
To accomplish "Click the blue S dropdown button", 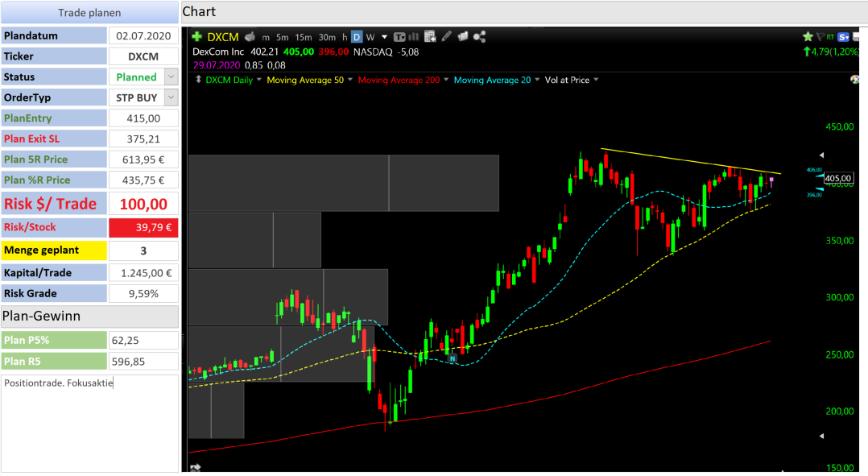I will pos(844,36).
